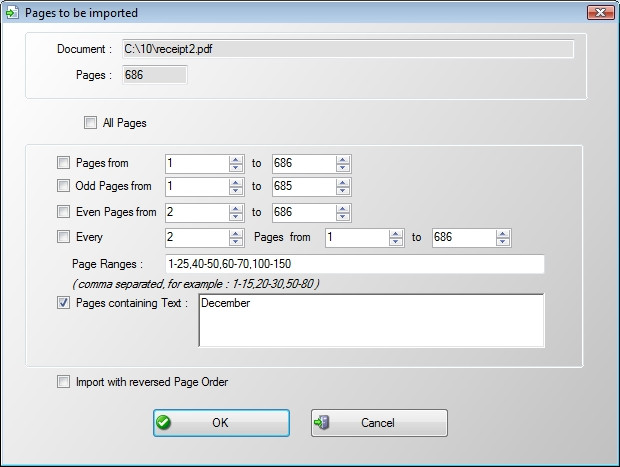
Task: Confirm import with the OK button
Action: [x=221, y=423]
